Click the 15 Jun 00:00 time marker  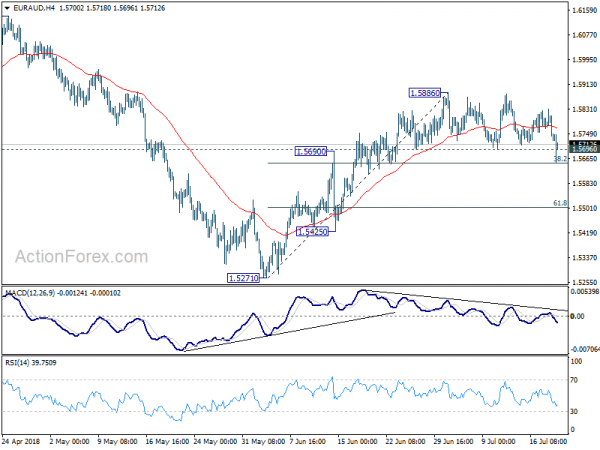pyautogui.click(x=357, y=442)
